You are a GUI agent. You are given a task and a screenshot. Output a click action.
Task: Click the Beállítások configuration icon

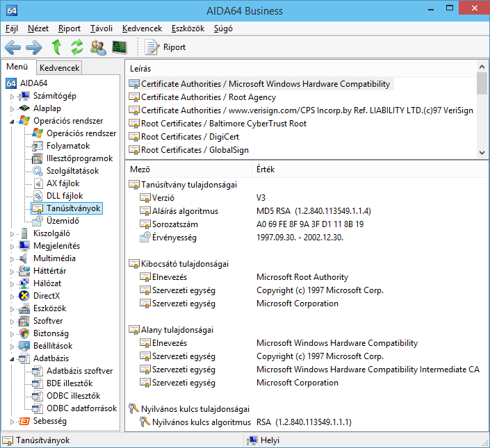point(24,346)
